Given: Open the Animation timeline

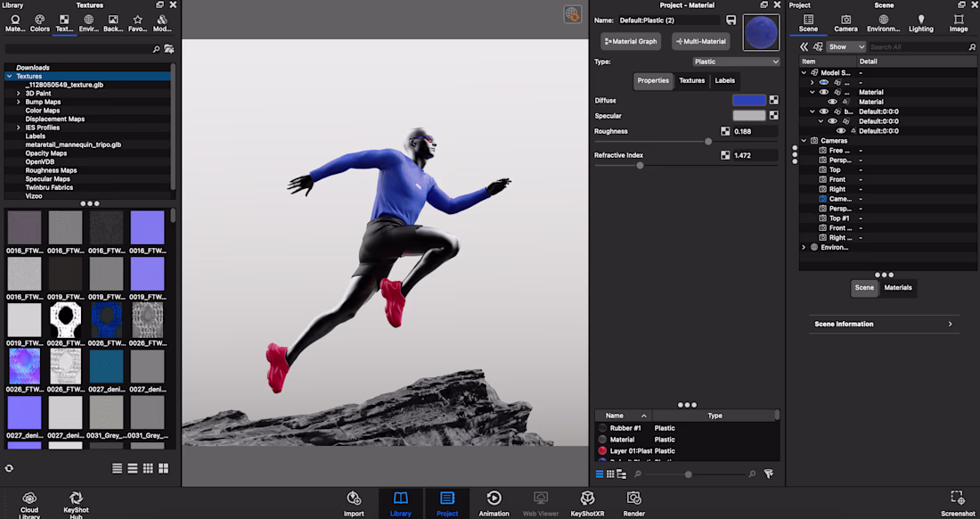Looking at the screenshot, I should [x=494, y=501].
